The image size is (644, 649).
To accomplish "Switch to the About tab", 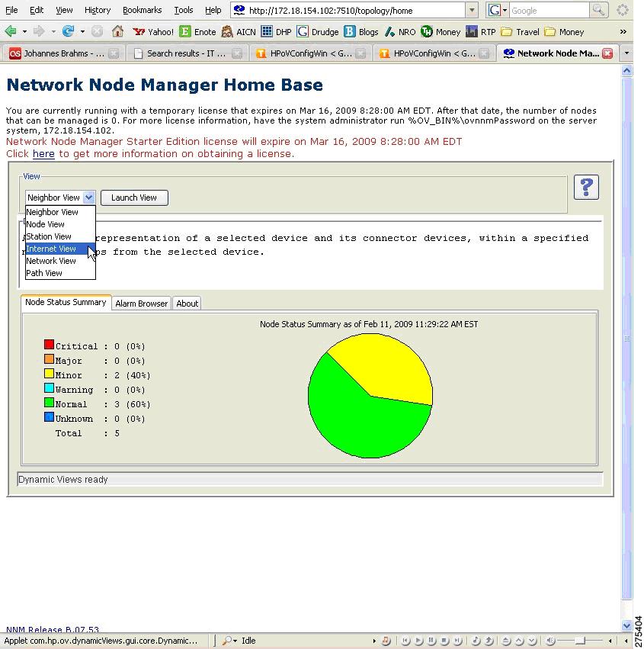I will click(187, 304).
